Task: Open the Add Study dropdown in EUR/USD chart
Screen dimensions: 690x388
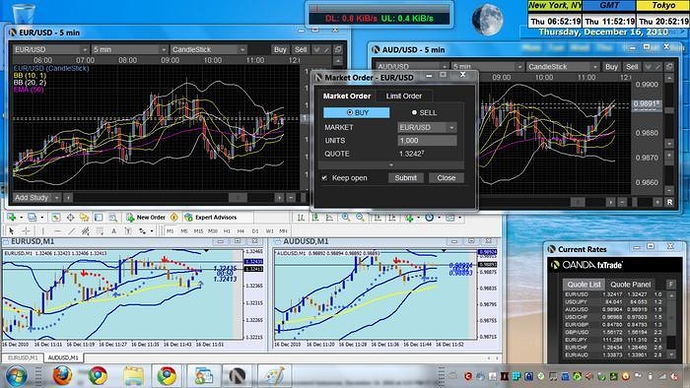Action: tap(36, 198)
